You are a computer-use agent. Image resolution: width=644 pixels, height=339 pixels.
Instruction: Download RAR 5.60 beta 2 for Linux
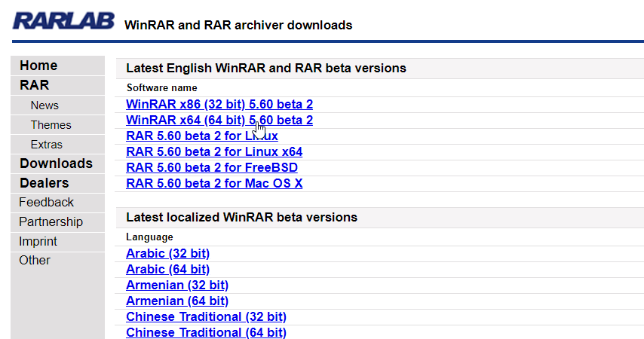202,136
